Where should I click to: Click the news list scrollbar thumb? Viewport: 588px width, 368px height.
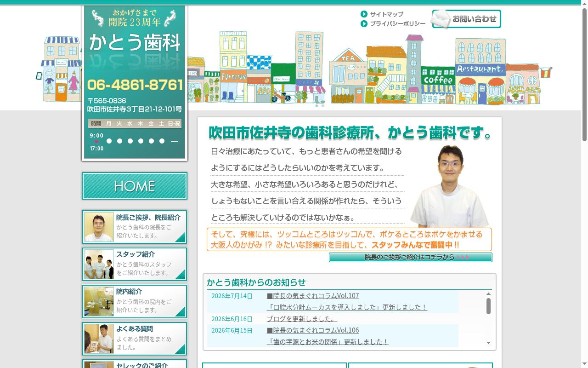488,306
